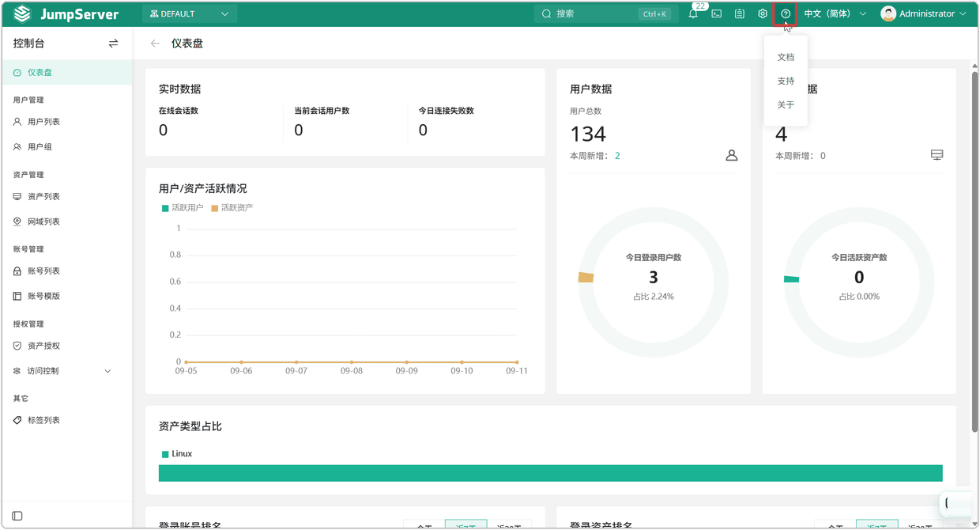Image resolution: width=980 pixels, height=530 pixels.
Task: Select 仪表盘 in the sidebar
Action: tap(66, 72)
